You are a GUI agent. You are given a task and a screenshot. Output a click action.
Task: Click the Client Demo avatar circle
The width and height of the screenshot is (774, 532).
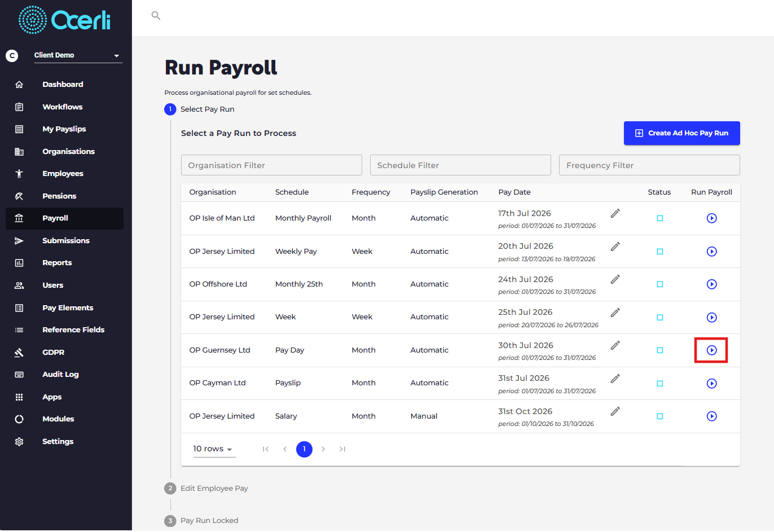12,56
